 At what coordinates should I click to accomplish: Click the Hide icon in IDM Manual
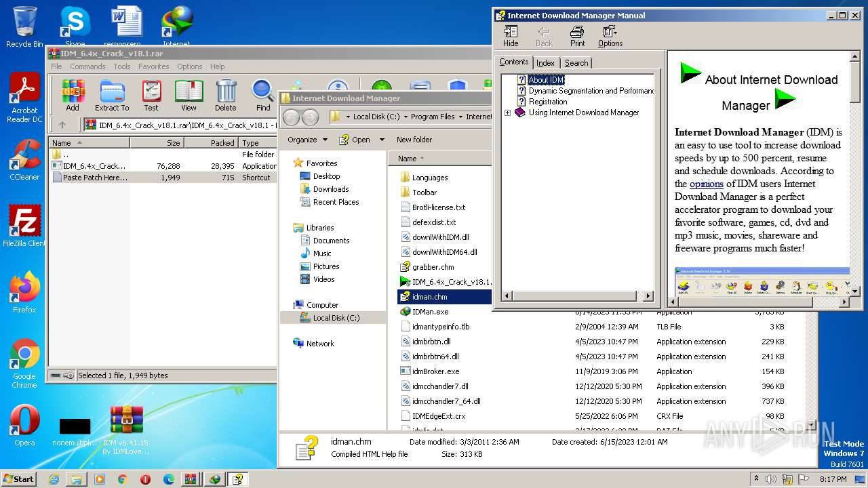point(511,36)
